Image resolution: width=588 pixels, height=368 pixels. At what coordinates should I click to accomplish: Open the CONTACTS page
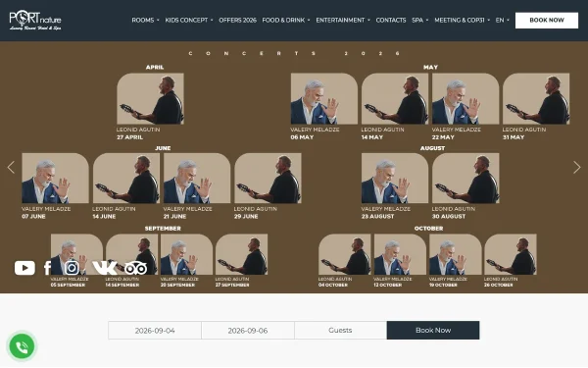[x=391, y=20]
